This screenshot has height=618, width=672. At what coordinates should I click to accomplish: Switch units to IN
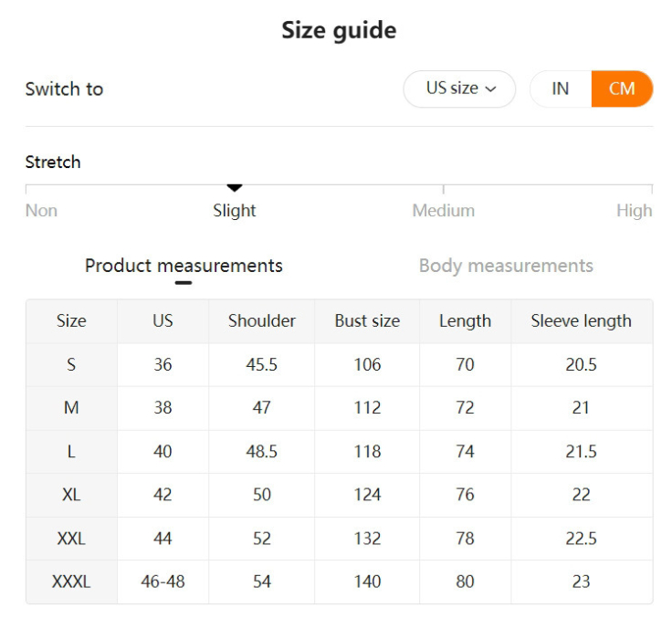point(560,89)
